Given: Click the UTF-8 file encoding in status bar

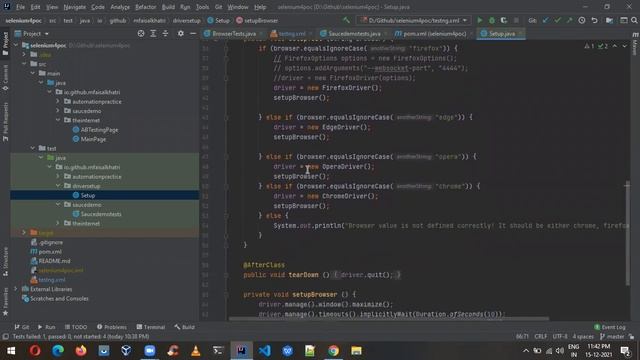Looking at the screenshot, I should click(560, 336).
